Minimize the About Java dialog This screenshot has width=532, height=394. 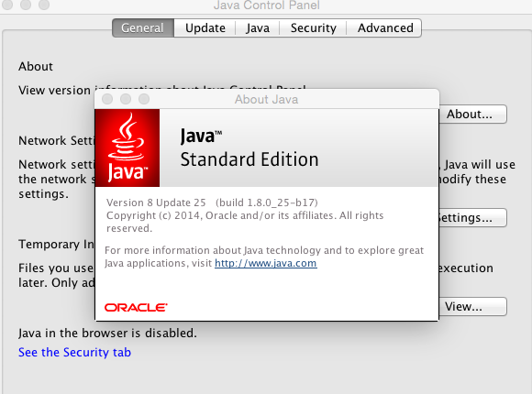(x=126, y=99)
